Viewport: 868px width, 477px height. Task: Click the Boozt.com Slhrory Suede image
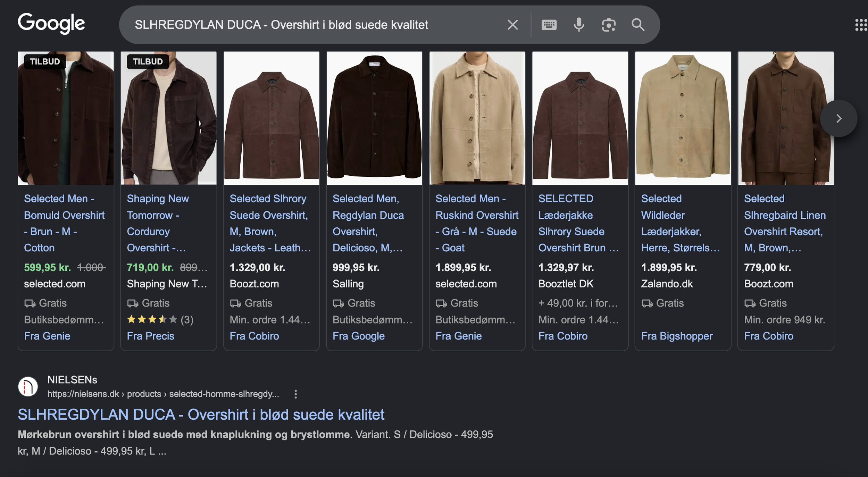pos(272,118)
